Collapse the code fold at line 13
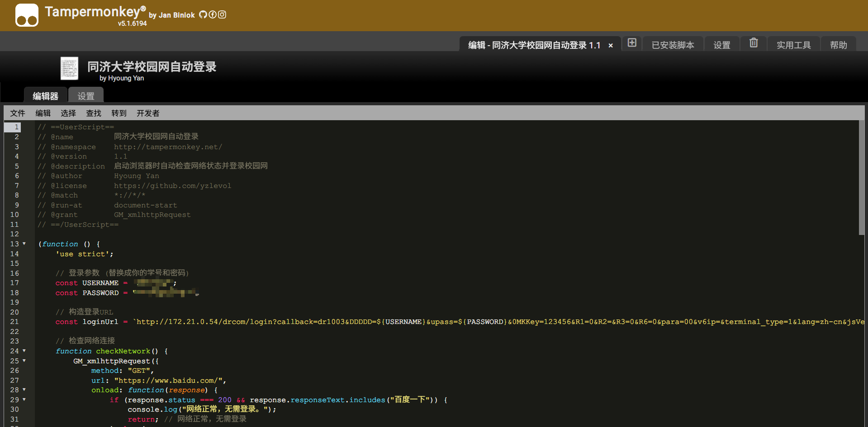Screen dimensions: 868x427 24,244
